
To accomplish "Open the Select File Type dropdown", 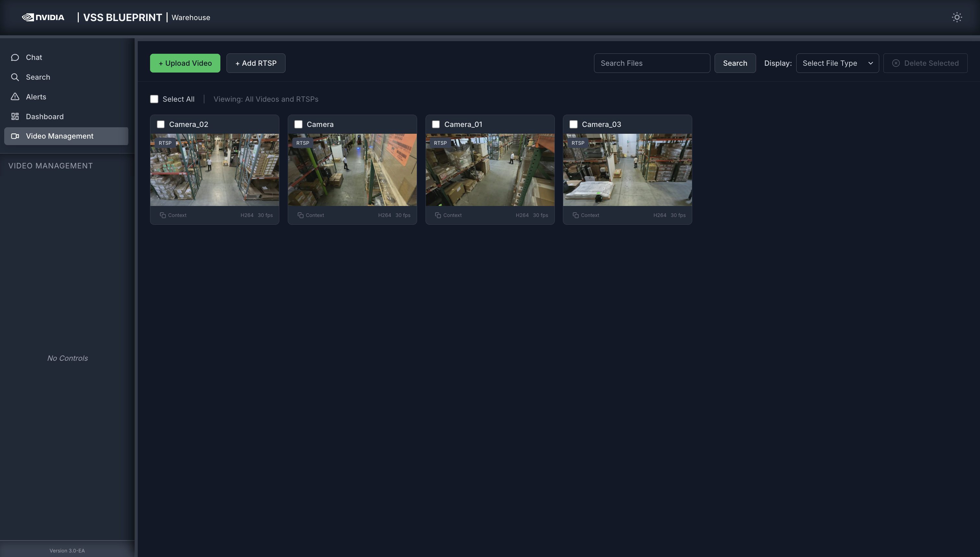I will tap(837, 63).
